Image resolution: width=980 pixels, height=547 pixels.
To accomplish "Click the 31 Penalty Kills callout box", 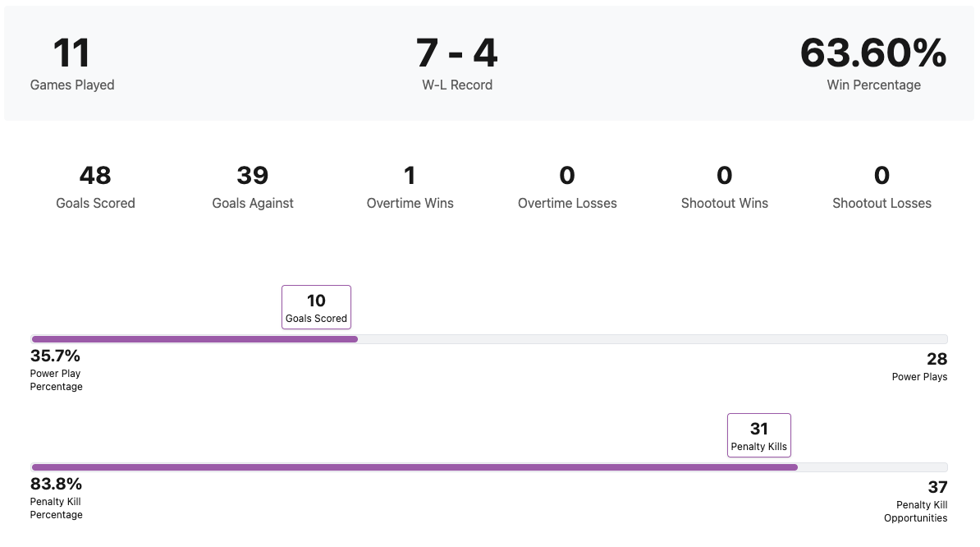I will tap(759, 435).
